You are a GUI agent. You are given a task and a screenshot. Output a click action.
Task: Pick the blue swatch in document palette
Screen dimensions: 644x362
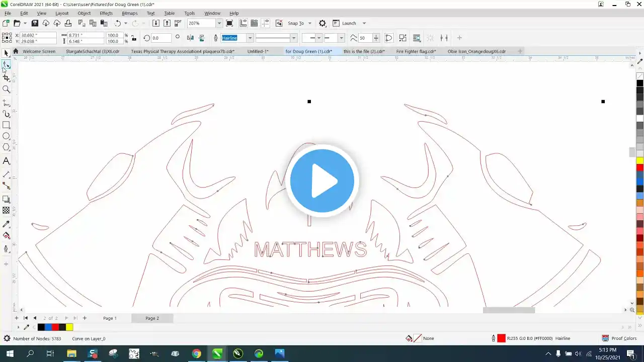(x=48, y=327)
